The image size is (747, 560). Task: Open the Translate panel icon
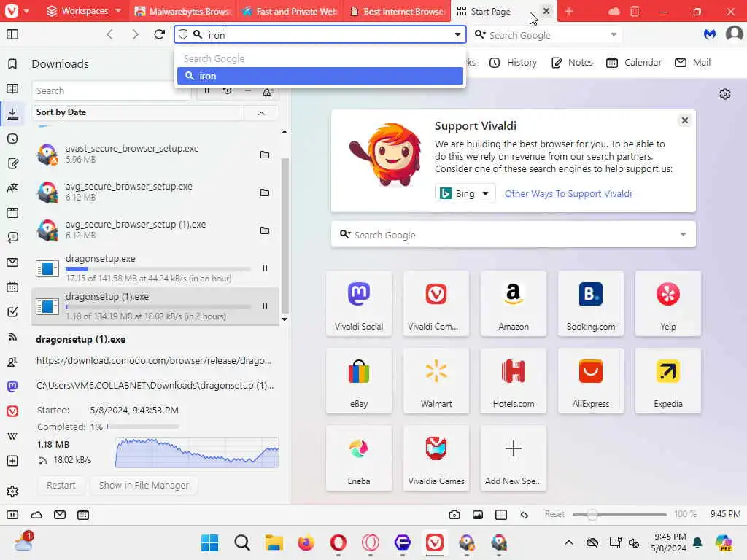pyautogui.click(x=13, y=188)
